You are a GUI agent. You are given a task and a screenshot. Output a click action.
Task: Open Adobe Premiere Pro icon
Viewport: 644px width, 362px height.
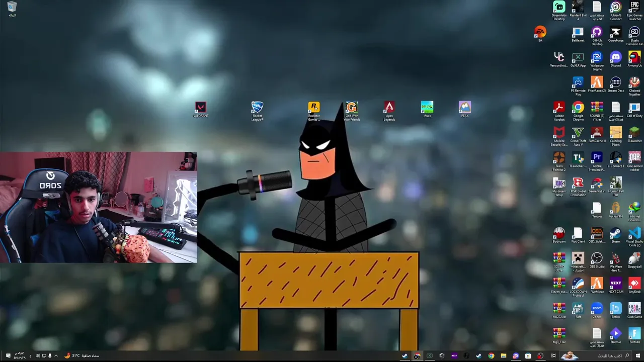click(x=597, y=161)
